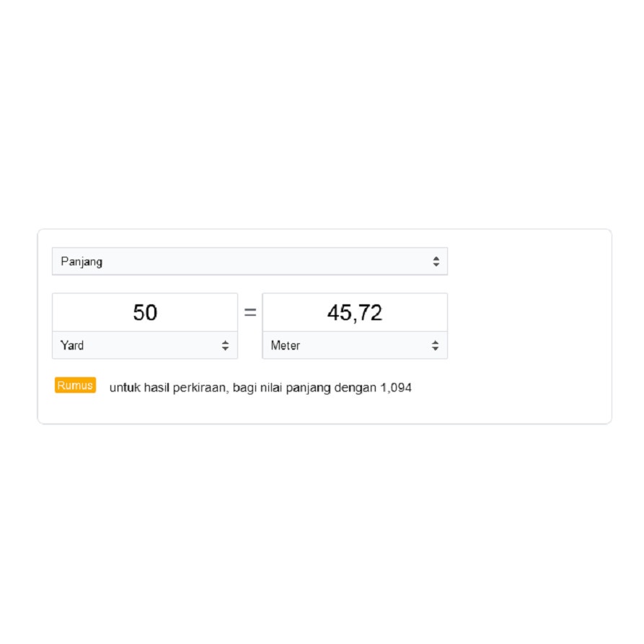Click the Meter label under the 45,72 value
The image size is (644, 644).
(x=286, y=345)
